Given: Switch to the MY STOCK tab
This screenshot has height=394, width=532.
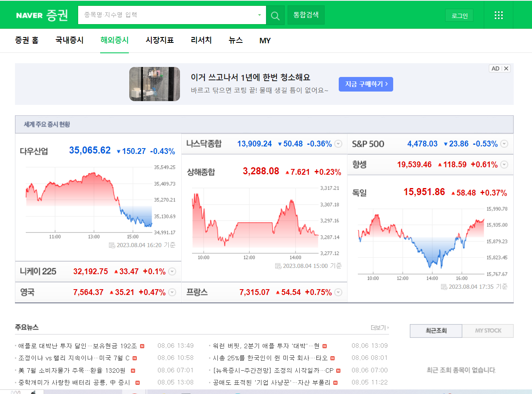Looking at the screenshot, I should pyautogui.click(x=488, y=331).
